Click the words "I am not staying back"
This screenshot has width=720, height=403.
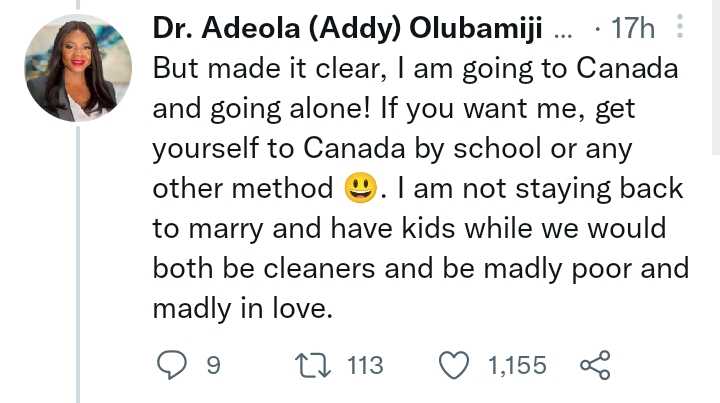tap(541, 188)
